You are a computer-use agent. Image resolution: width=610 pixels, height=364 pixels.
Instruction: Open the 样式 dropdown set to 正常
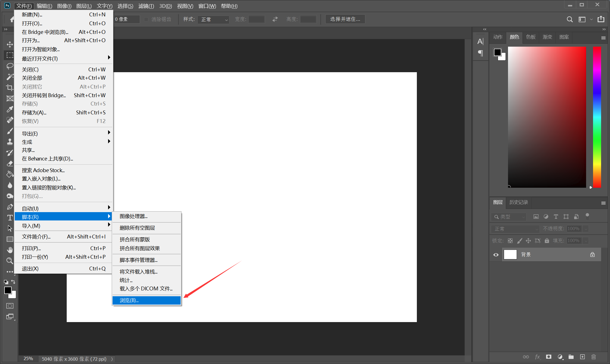213,19
